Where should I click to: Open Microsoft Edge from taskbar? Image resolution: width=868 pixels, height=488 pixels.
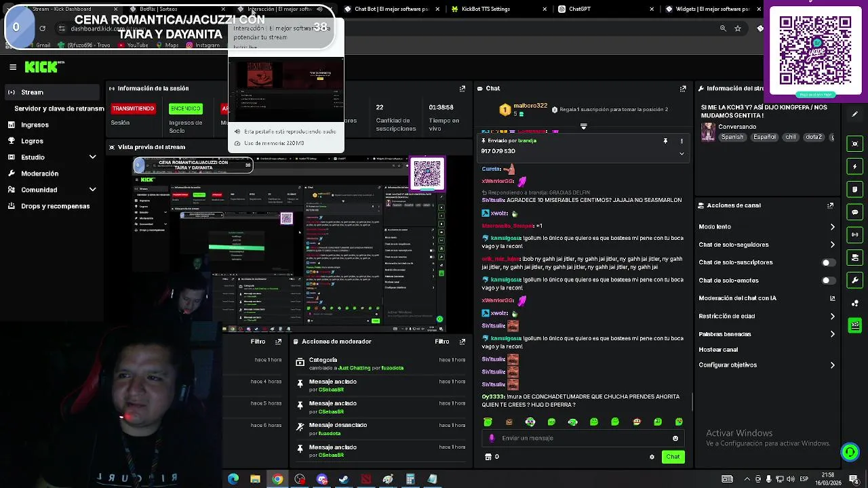tap(233, 479)
